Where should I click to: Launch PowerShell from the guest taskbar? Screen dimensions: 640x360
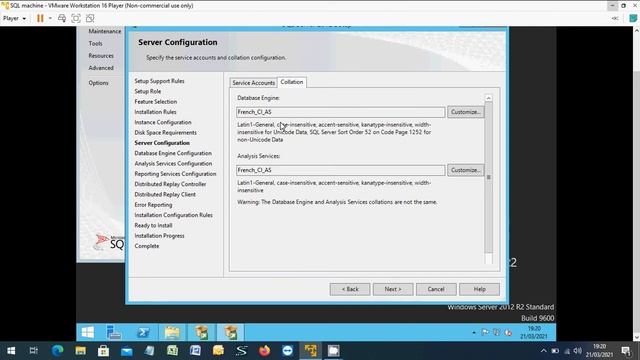click(x=143, y=332)
